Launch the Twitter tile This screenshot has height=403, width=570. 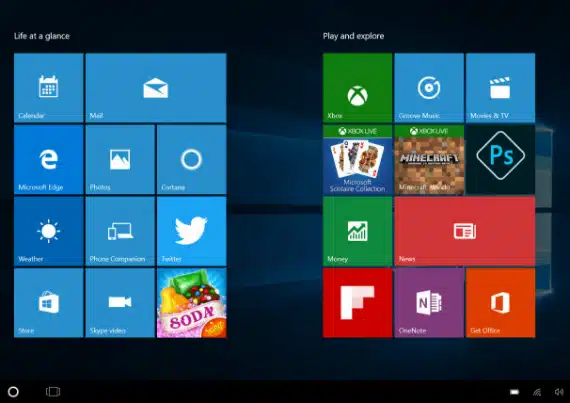point(192,231)
